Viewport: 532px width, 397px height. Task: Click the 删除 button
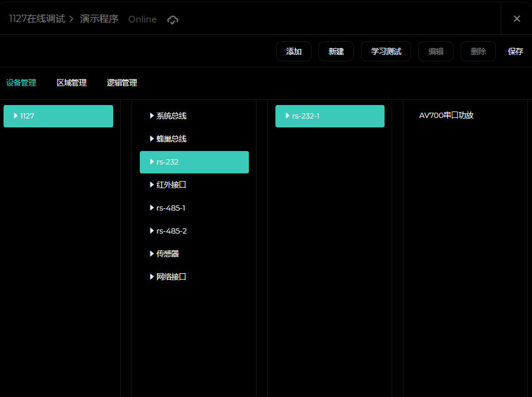point(478,51)
